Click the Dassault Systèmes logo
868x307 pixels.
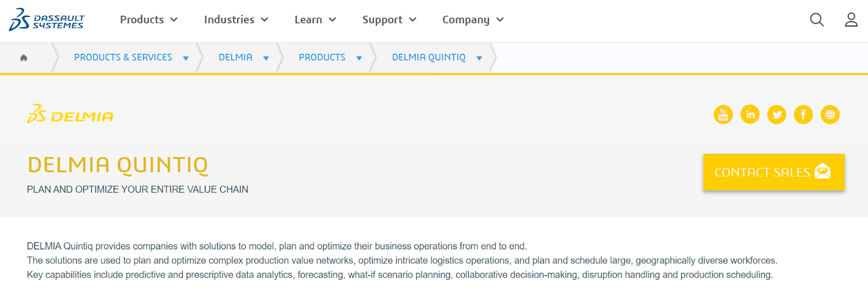click(47, 20)
